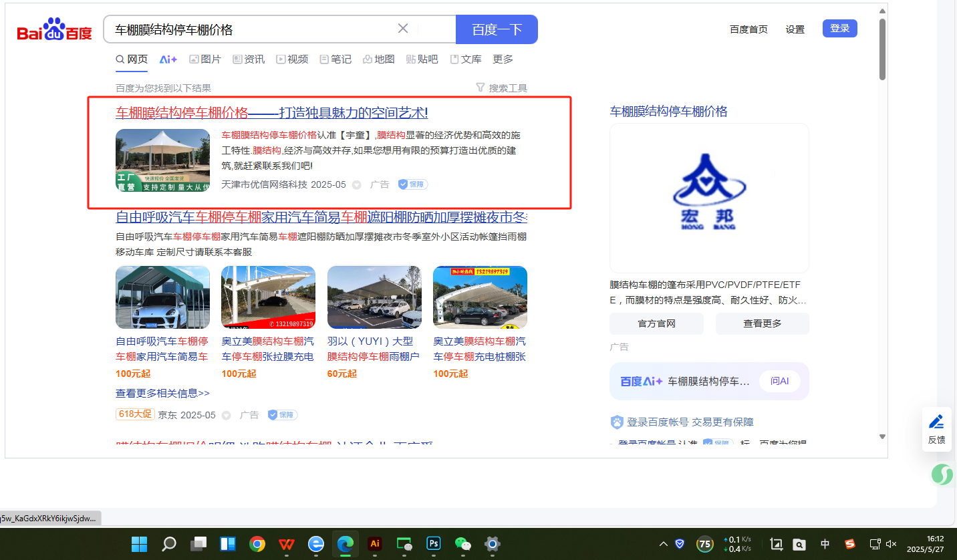Open the Windows Start menu
The image size is (957, 560).
(140, 544)
